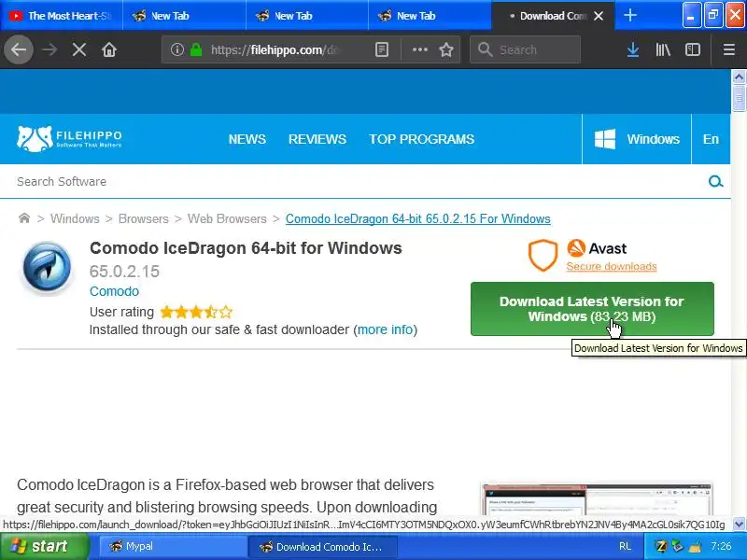Click the green secure connection padlock
Image resolution: width=747 pixels, height=560 pixels.
point(196,49)
